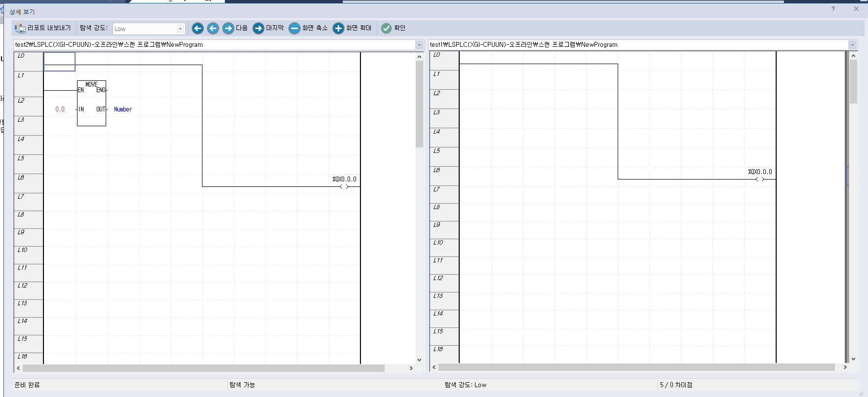Click the left pane horizontal scrollbar thumb
868x397 pixels.
click(203, 368)
